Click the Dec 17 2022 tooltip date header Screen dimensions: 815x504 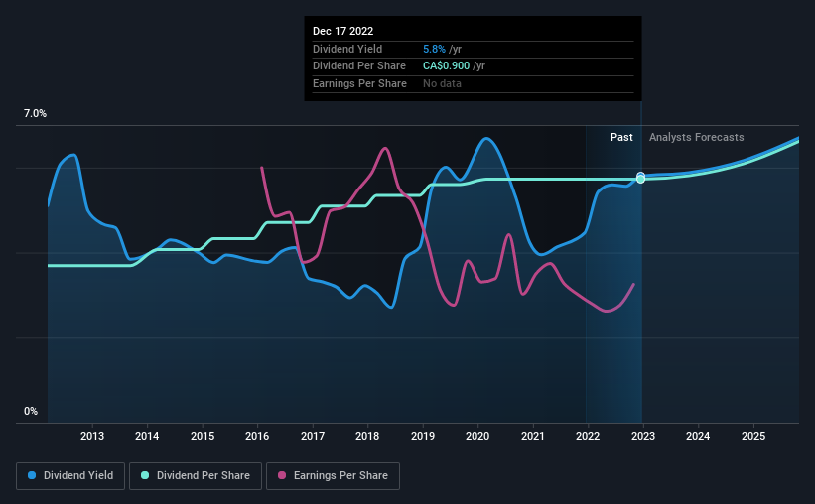point(343,31)
